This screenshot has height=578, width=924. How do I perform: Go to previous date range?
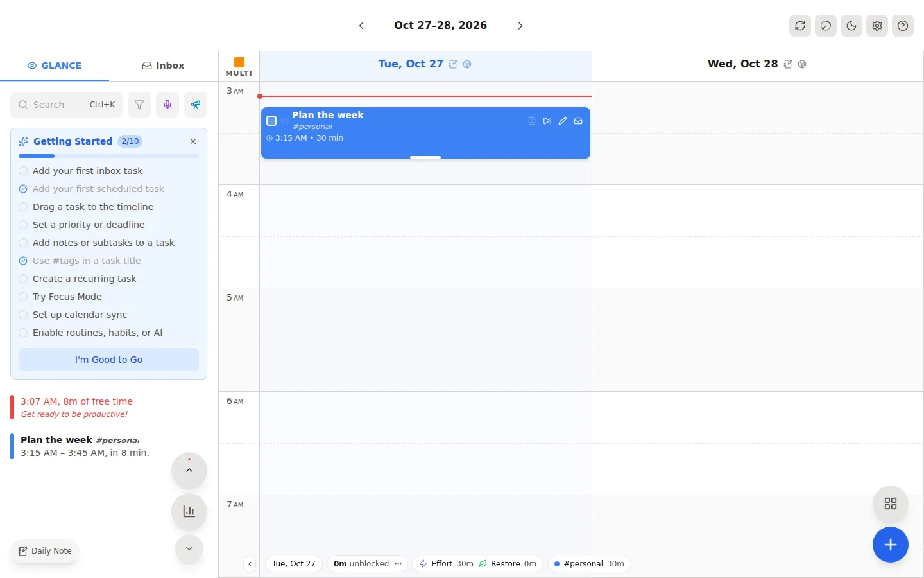coord(361,26)
